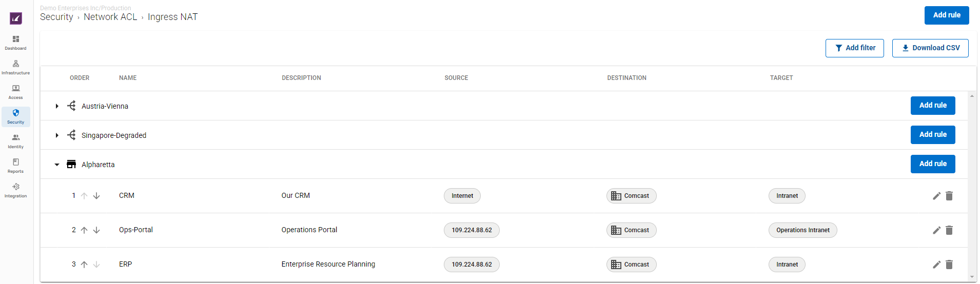Open the Dashboard sidebar icon
This screenshot has height=284, width=980.
click(16, 43)
